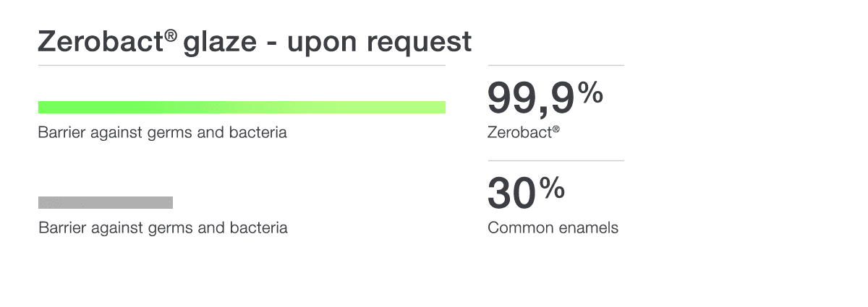Click the Zerobact® caption below 99,9%
The image size is (868, 307).
click(x=524, y=133)
